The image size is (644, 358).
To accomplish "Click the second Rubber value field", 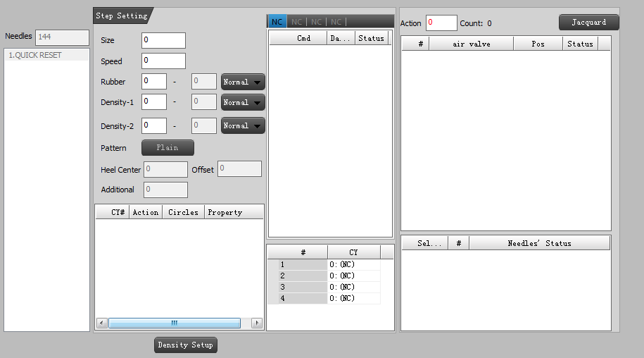I will click(203, 81).
